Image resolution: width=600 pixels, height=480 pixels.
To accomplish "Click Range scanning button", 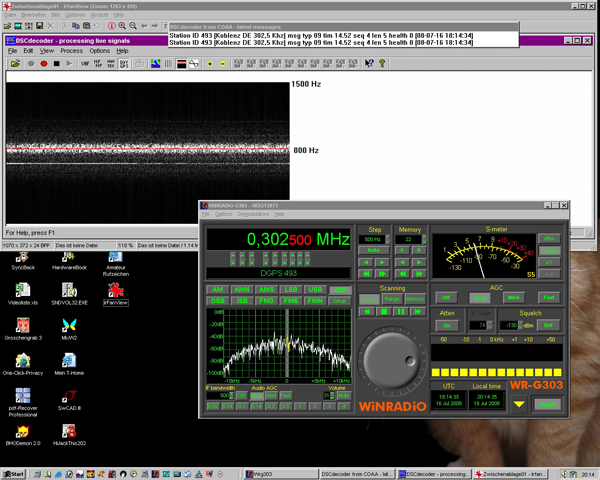I will (x=392, y=299).
